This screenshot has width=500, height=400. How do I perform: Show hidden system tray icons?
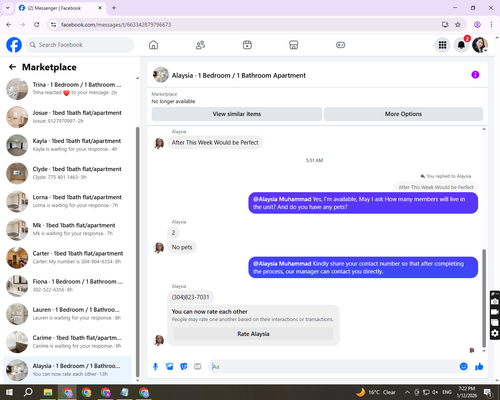pyautogui.click(x=407, y=392)
